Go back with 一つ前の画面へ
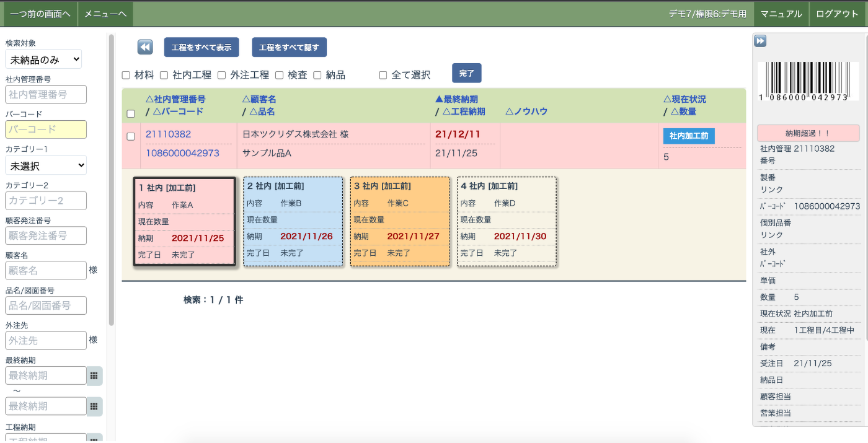This screenshot has width=868, height=443. pyautogui.click(x=40, y=14)
